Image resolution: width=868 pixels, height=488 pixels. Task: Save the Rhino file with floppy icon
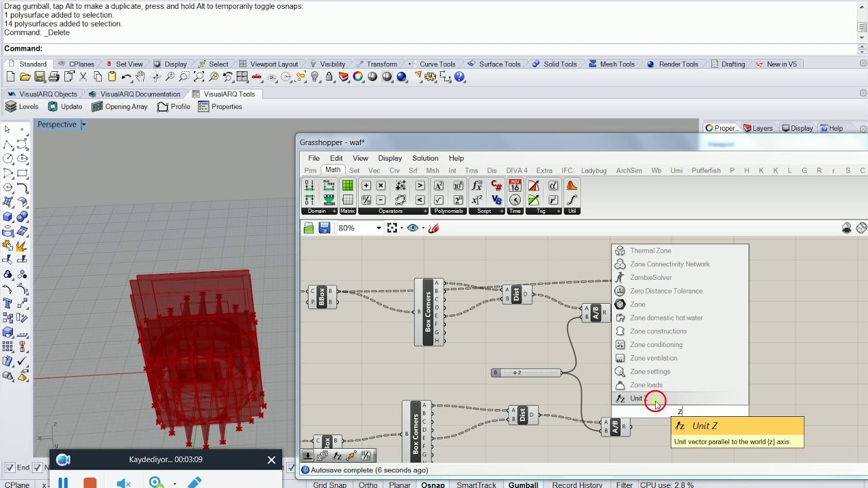pos(39,77)
